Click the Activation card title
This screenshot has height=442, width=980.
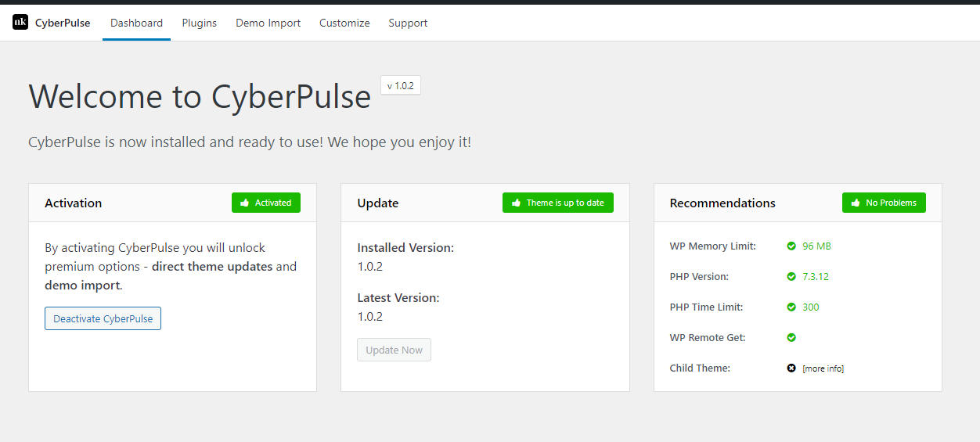coord(74,203)
